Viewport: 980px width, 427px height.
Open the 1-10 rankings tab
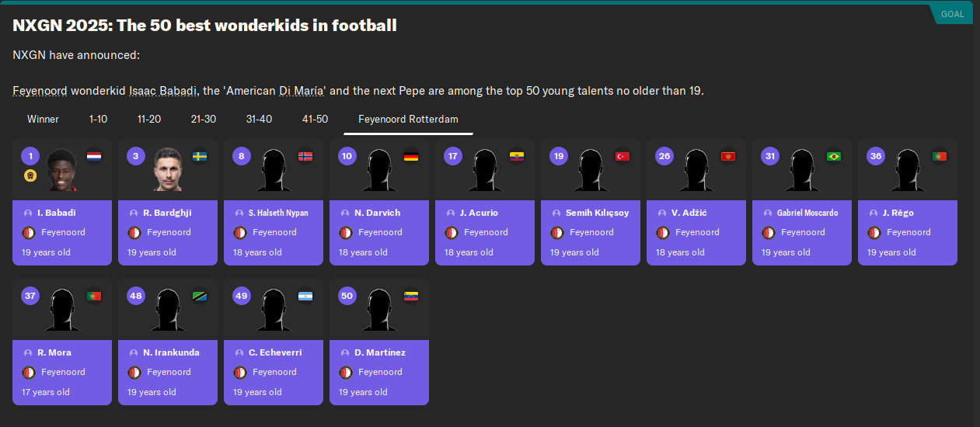(98, 119)
